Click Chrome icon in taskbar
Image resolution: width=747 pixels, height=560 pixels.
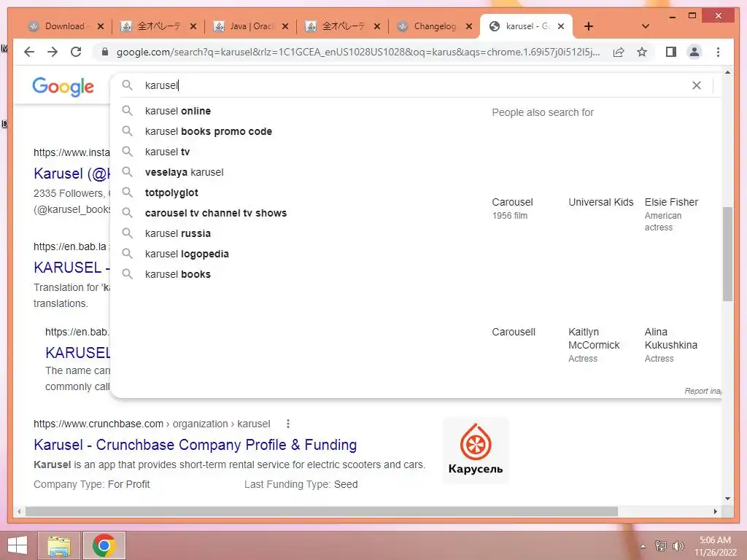[x=104, y=545]
